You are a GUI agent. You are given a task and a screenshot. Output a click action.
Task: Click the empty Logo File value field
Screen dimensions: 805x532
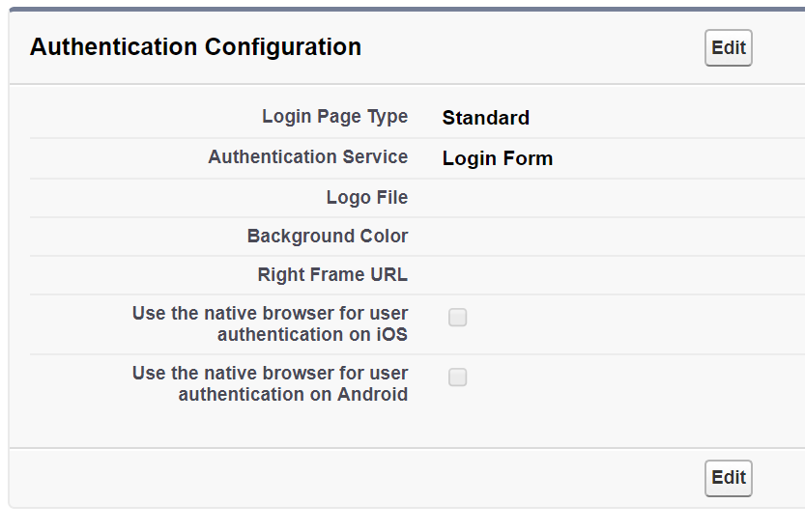pos(580,198)
